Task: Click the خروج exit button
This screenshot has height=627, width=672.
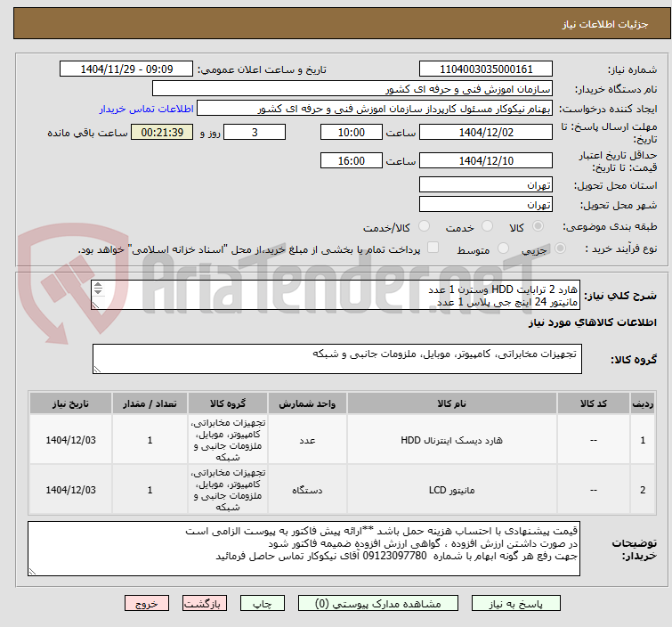Action: [x=147, y=604]
